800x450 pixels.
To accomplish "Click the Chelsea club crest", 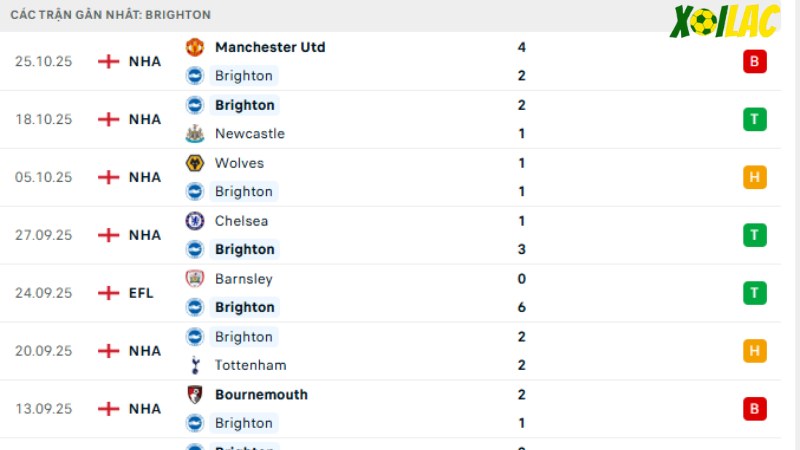I will tap(194, 221).
